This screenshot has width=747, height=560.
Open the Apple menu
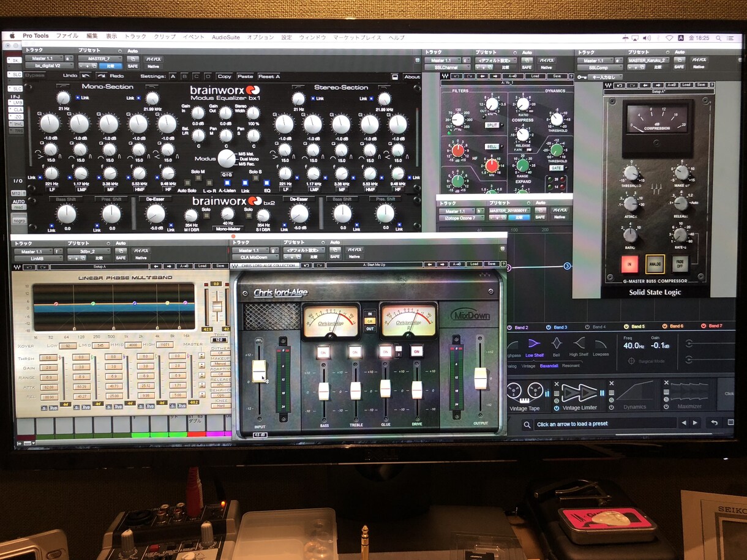tap(12, 37)
